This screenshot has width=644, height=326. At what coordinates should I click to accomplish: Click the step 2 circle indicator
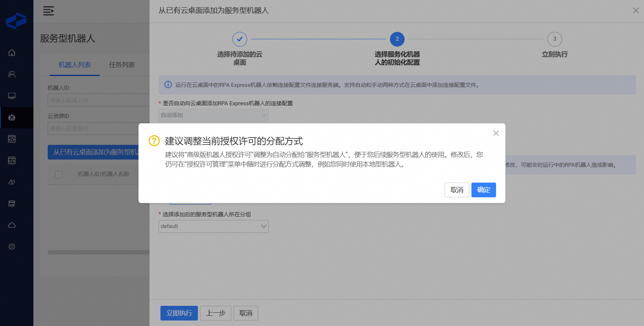click(x=397, y=39)
